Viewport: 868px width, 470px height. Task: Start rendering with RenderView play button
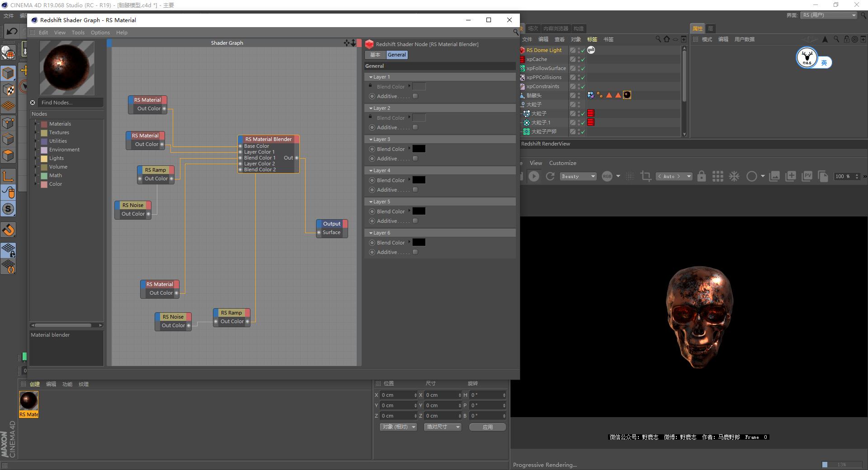(x=534, y=176)
